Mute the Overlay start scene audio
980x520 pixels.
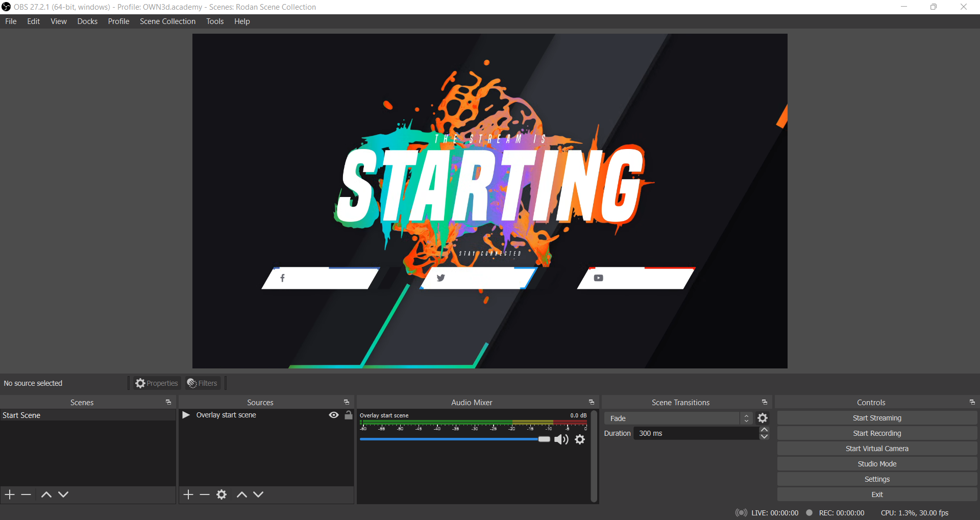[561, 439]
